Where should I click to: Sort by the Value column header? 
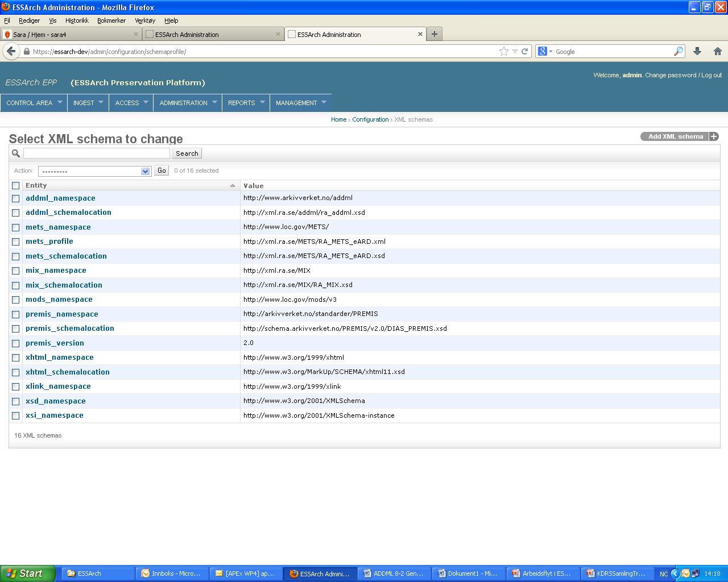point(254,186)
